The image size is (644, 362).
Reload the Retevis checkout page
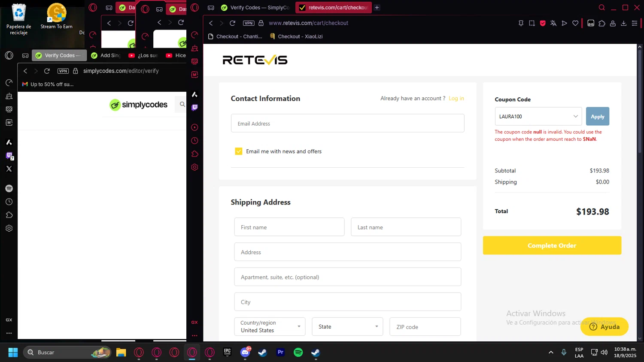(x=232, y=23)
